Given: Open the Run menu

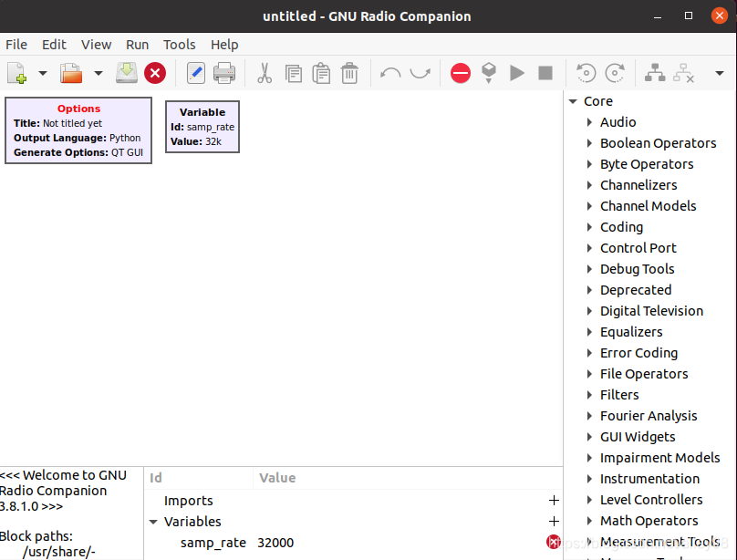Looking at the screenshot, I should click(x=137, y=45).
